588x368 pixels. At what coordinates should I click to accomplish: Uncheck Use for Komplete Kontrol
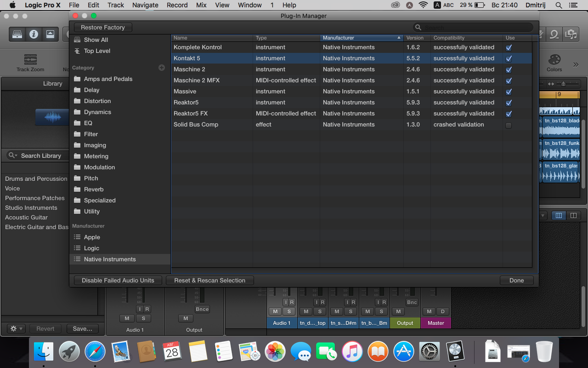[x=509, y=47]
